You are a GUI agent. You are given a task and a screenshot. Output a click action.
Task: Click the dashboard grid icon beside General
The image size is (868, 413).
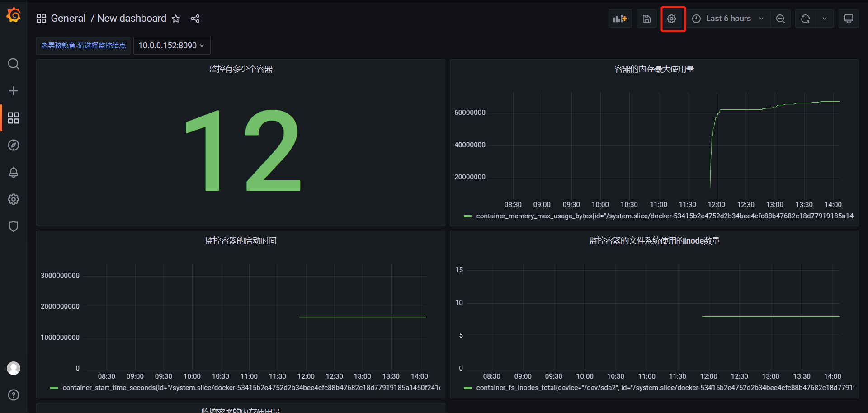coord(41,19)
